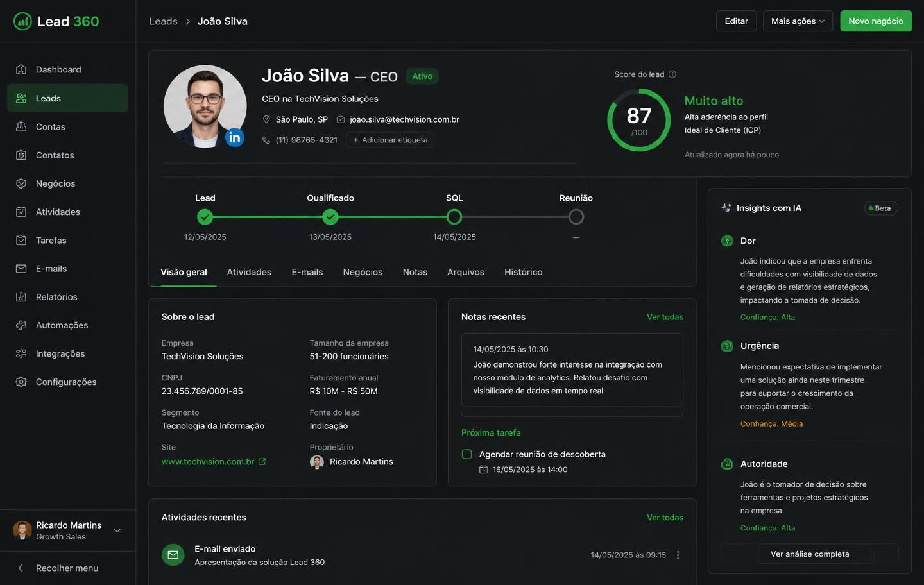Expand Ricardo Martins user menu chevron
The image size is (924, 585).
tap(117, 530)
